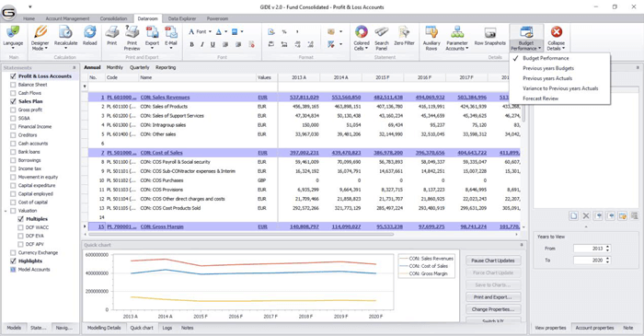Open the CON: Sales Revenues link
Viewport: 644px width, 336px height.
[165, 98]
